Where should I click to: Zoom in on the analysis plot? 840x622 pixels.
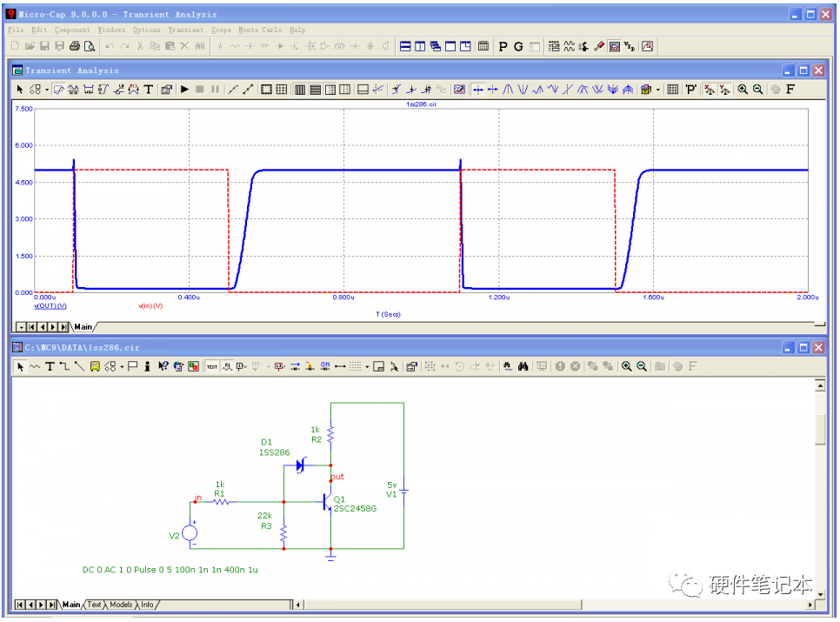click(x=743, y=90)
